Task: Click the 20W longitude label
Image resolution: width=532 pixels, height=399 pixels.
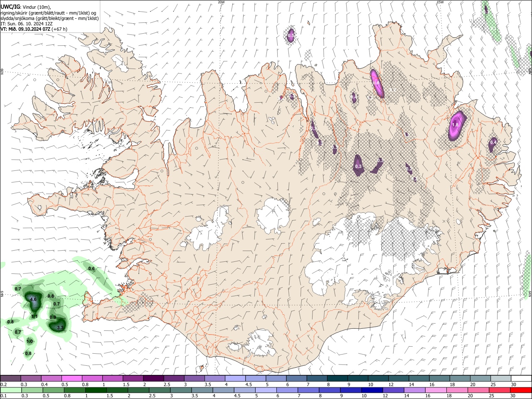Action: tap(221, 2)
